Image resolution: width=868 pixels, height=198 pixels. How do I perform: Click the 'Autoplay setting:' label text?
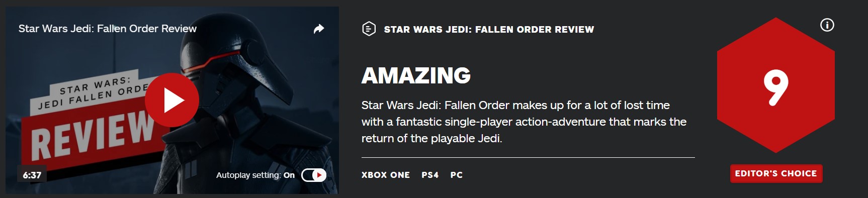[x=248, y=175]
